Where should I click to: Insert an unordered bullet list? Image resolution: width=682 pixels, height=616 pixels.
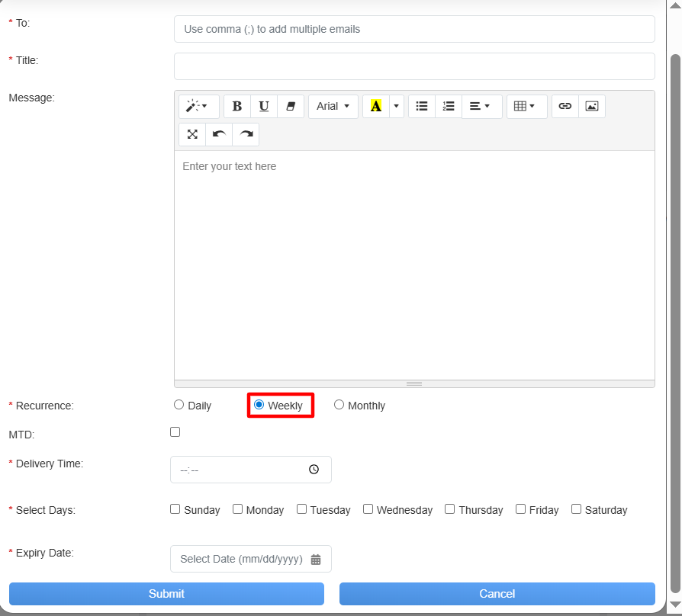click(x=422, y=107)
